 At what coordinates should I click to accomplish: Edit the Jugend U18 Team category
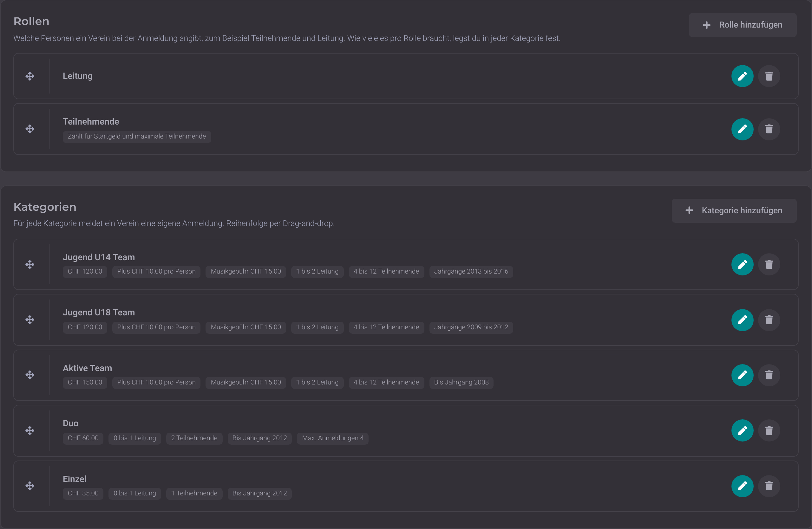click(742, 320)
